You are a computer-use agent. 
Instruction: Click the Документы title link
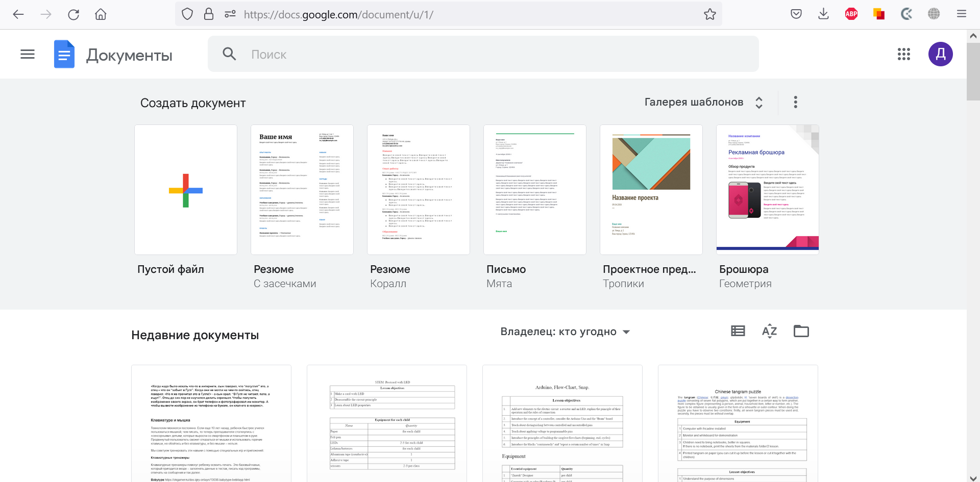tap(129, 55)
